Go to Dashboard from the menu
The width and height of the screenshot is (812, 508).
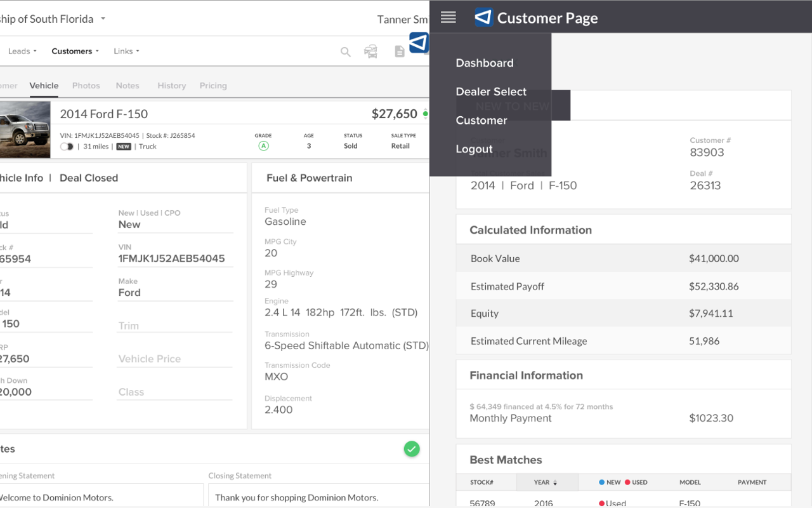tap(485, 63)
